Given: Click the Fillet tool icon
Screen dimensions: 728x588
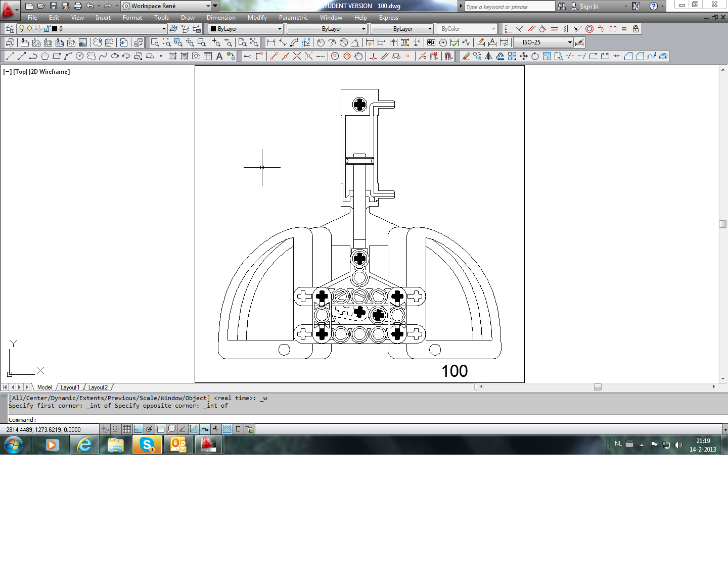Looking at the screenshot, I should click(x=640, y=56).
